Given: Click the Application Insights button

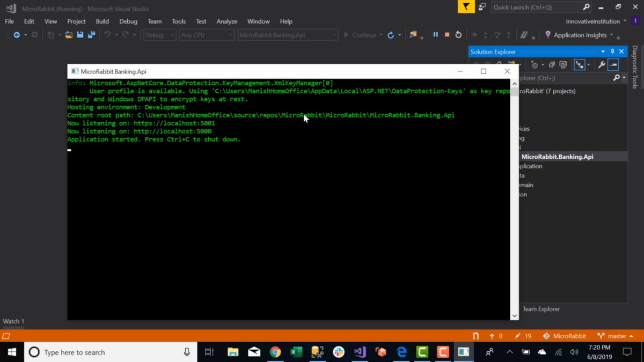Looking at the screenshot, I should [575, 35].
